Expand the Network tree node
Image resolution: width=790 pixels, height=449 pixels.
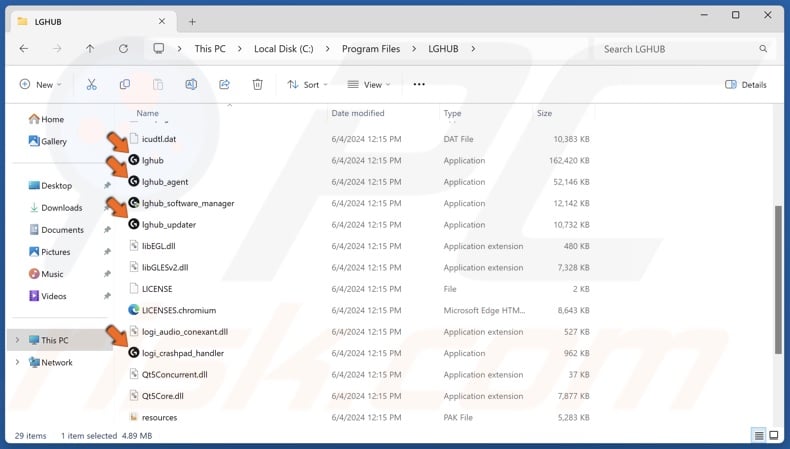tap(18, 362)
